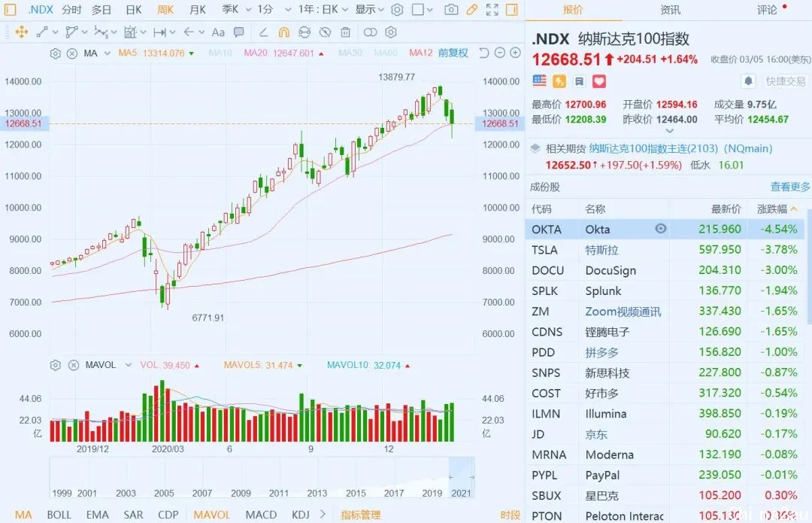Pick the wave pattern drawing tool
This screenshot has height=523, width=812.
[101, 32]
